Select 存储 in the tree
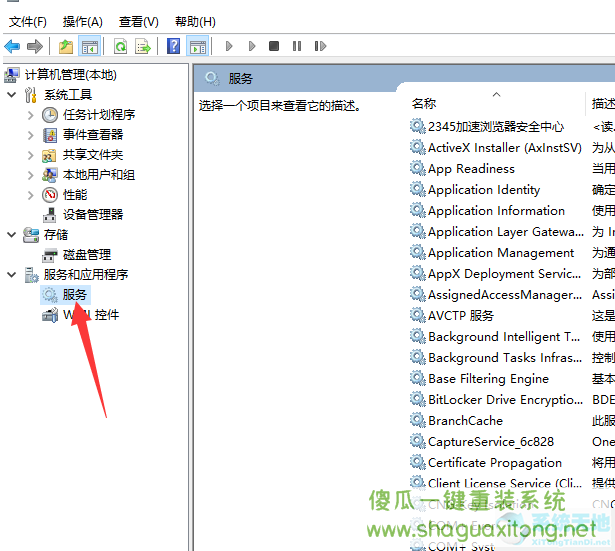The height and width of the screenshot is (551, 615). pos(56,235)
